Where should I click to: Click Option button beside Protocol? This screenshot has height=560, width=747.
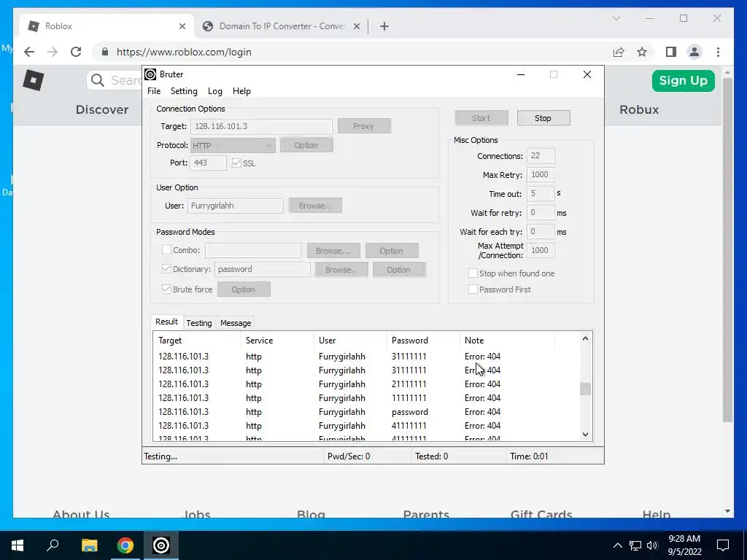306,145
